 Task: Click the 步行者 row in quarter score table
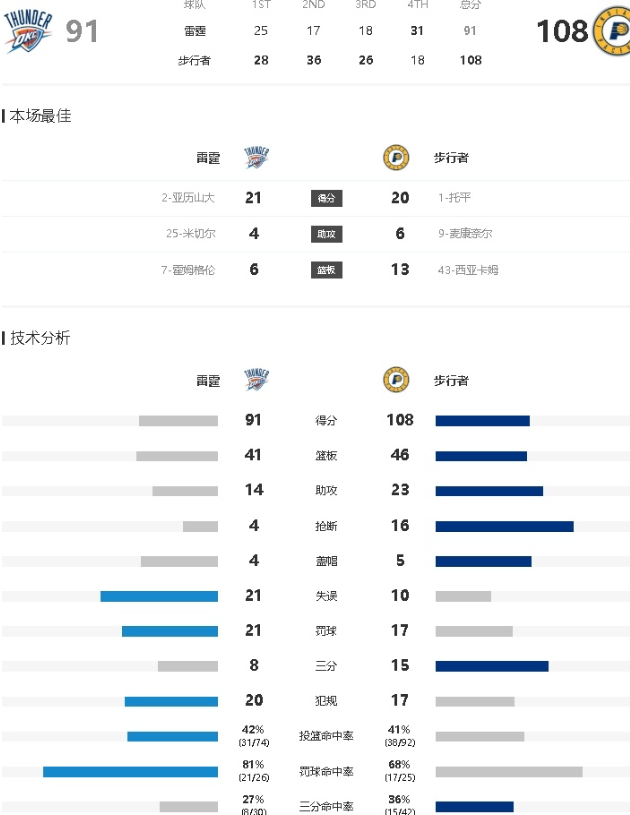click(330, 60)
